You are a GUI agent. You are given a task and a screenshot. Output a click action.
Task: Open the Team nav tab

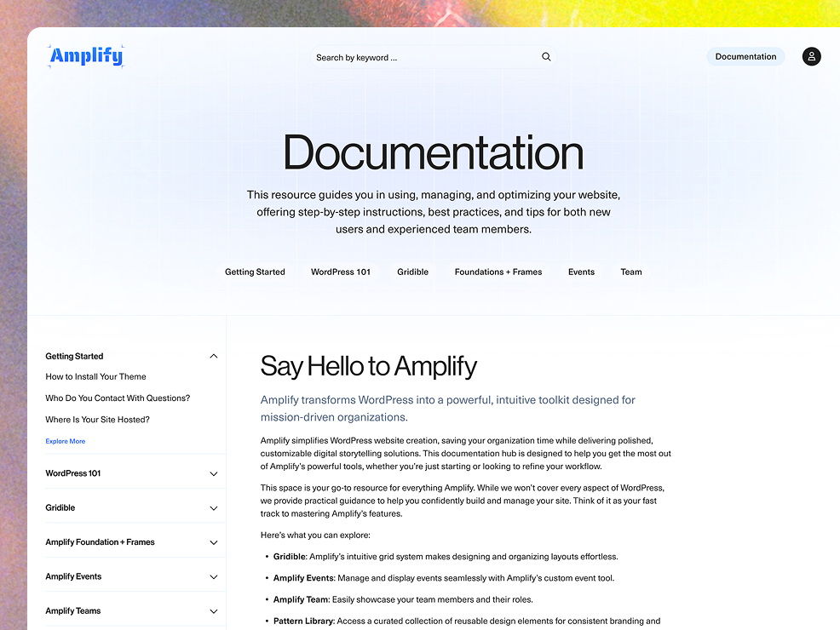pos(631,272)
